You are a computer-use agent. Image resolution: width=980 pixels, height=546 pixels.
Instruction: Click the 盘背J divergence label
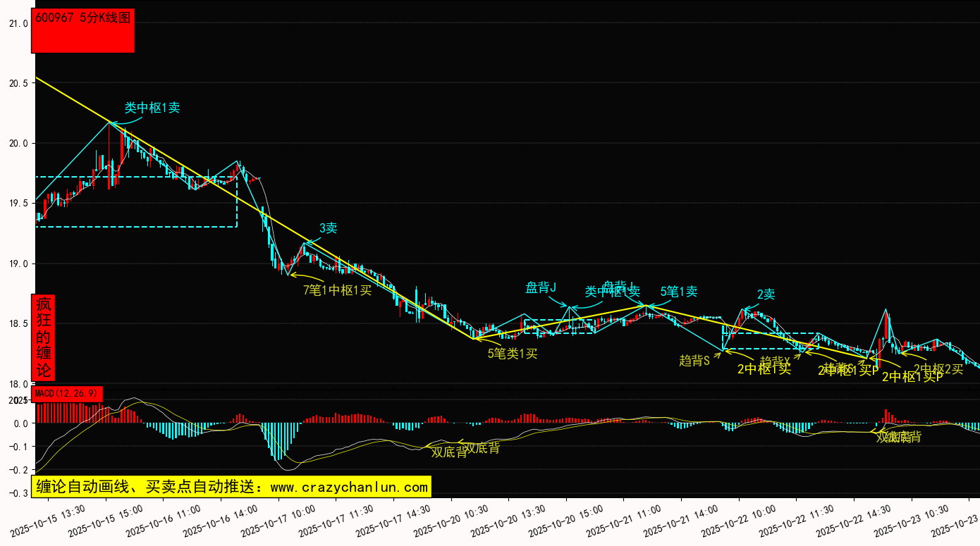pyautogui.click(x=541, y=287)
